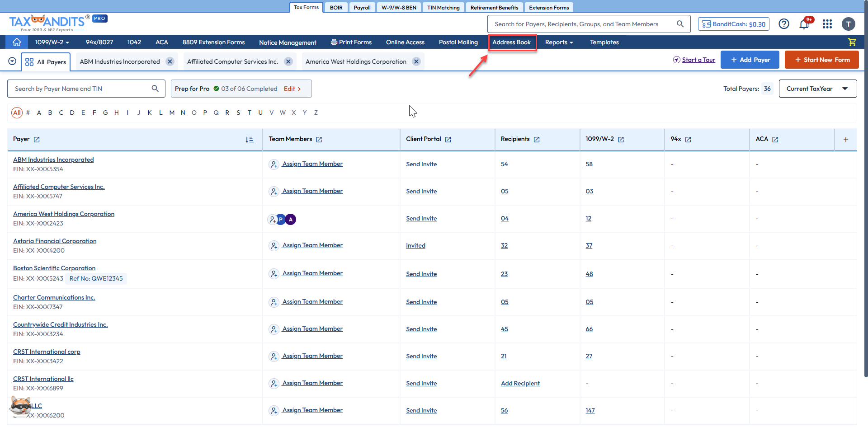Assign Team Member to Charter Communications Inc.
The width and height of the screenshot is (868, 427).
[x=312, y=301]
